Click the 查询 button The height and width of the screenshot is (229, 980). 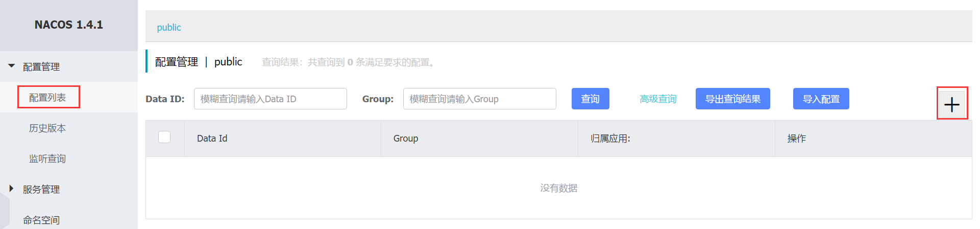coord(591,99)
